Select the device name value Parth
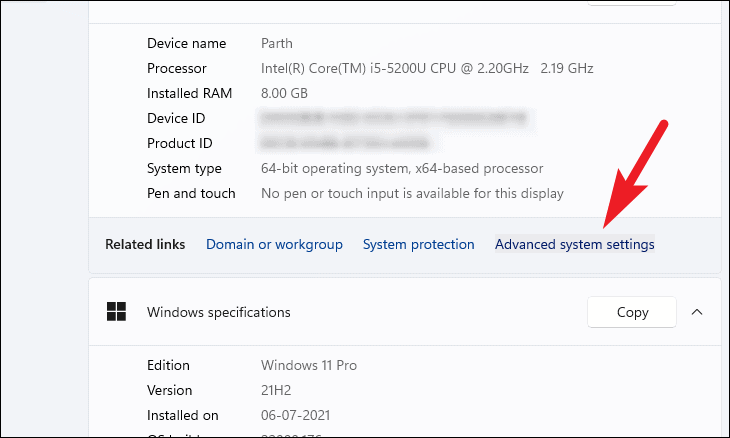The width and height of the screenshot is (730, 438). point(279,44)
